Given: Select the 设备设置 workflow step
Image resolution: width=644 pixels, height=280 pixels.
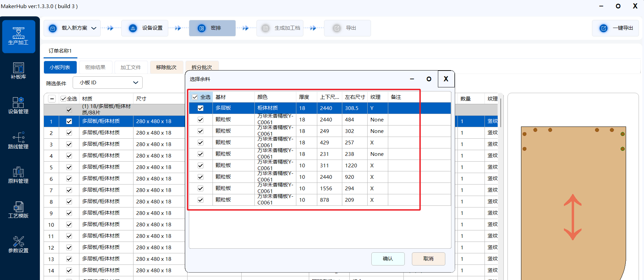Looking at the screenshot, I should point(146,28).
